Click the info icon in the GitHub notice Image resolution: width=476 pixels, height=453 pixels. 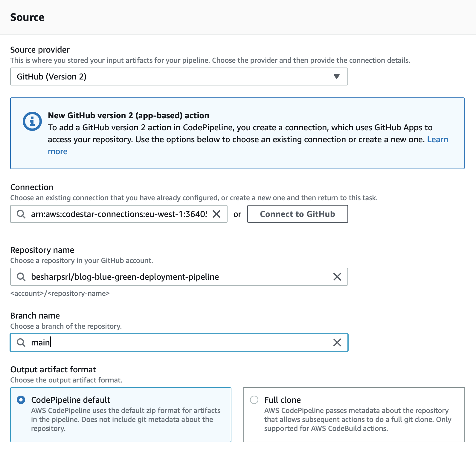coord(32,121)
